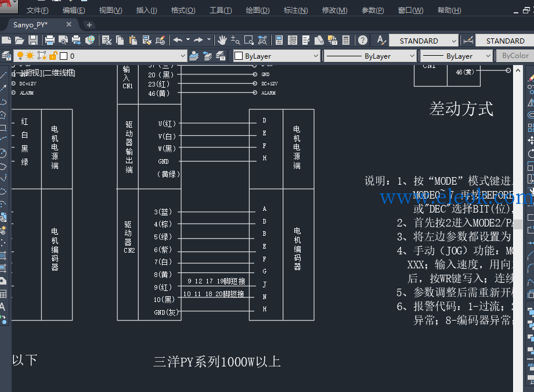Close the Sanyo_PY* drawing tab

pos(69,24)
